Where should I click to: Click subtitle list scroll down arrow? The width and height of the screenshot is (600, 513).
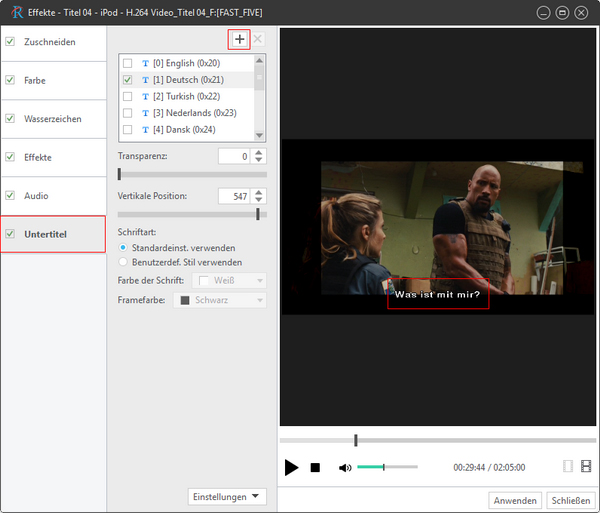(x=259, y=135)
